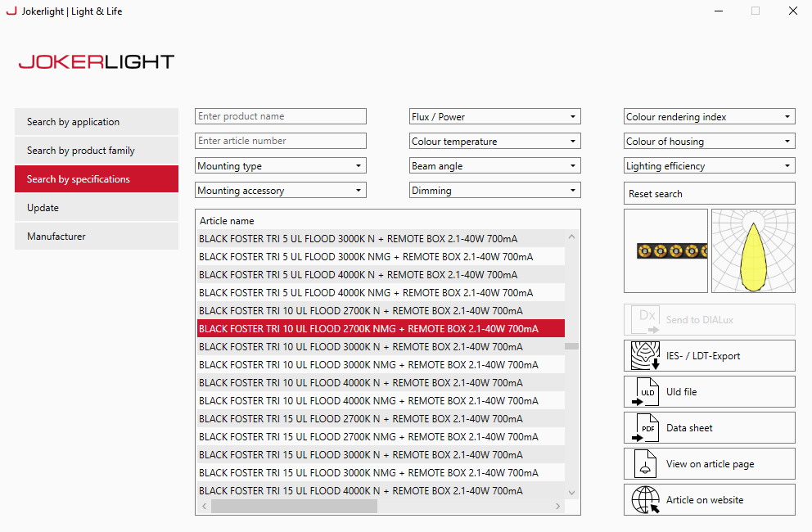Select BLACK FOSTER TRI 15 UL FLOOD 3000K N article
Image resolution: width=812 pixels, height=532 pixels.
pyautogui.click(x=360, y=455)
